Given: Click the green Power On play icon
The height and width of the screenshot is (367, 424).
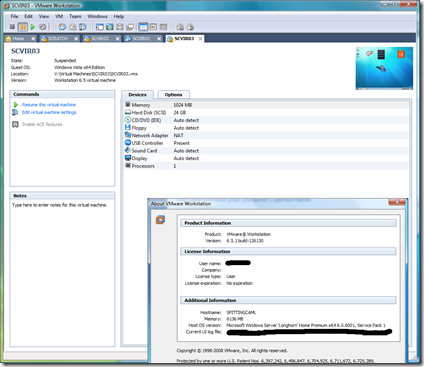Looking at the screenshot, I should (33, 27).
